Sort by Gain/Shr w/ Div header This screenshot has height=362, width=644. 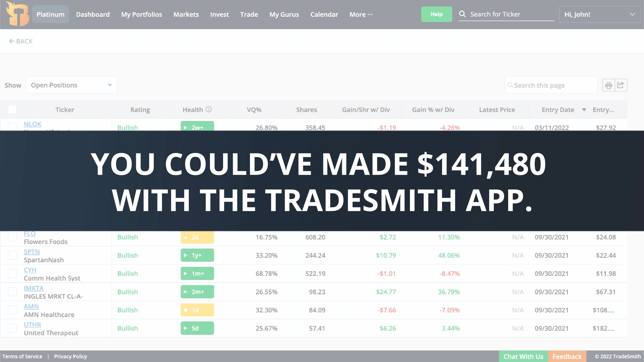pyautogui.click(x=366, y=110)
